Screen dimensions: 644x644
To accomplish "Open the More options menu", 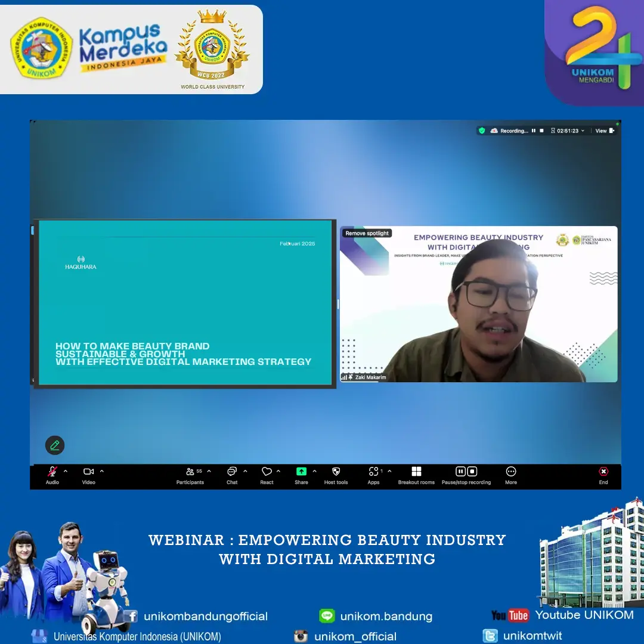I will pyautogui.click(x=511, y=472).
